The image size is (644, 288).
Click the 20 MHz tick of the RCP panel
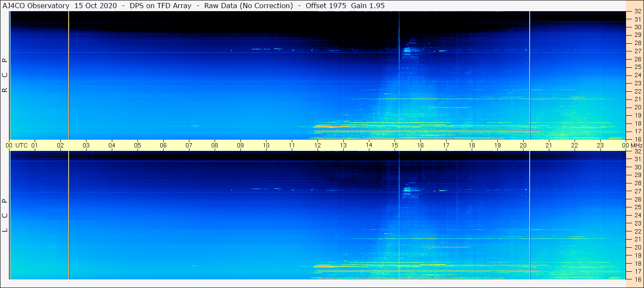coord(638,107)
